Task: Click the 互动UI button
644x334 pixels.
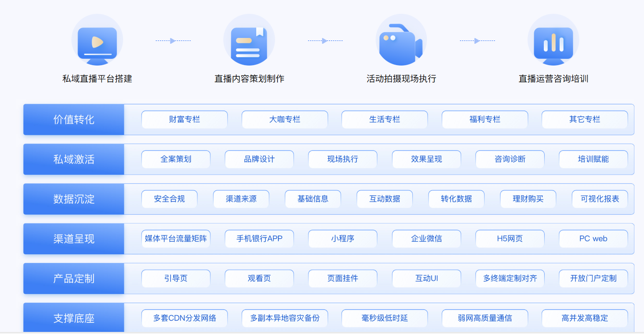Action: click(426, 278)
